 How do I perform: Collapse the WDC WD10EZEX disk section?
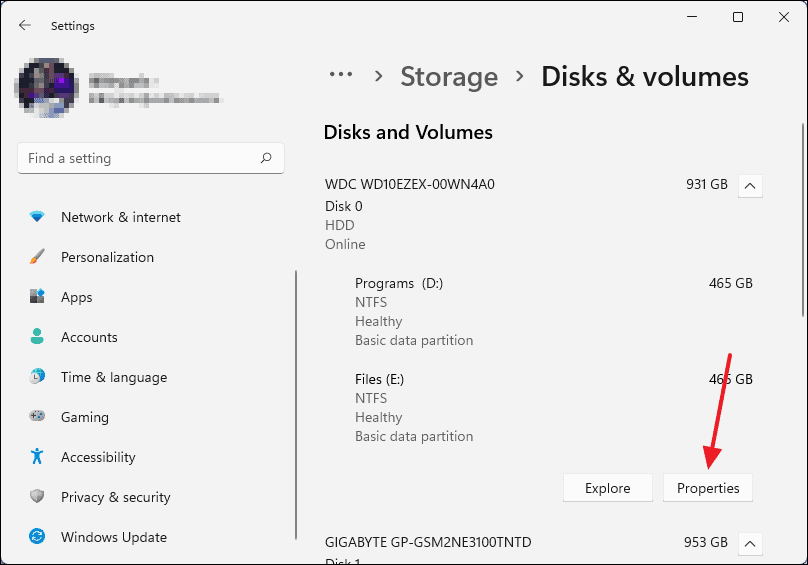point(750,185)
